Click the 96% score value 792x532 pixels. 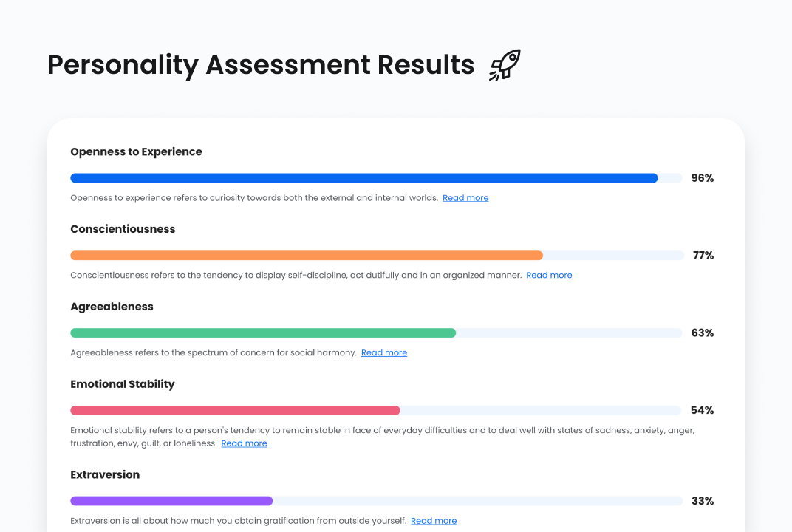(703, 178)
